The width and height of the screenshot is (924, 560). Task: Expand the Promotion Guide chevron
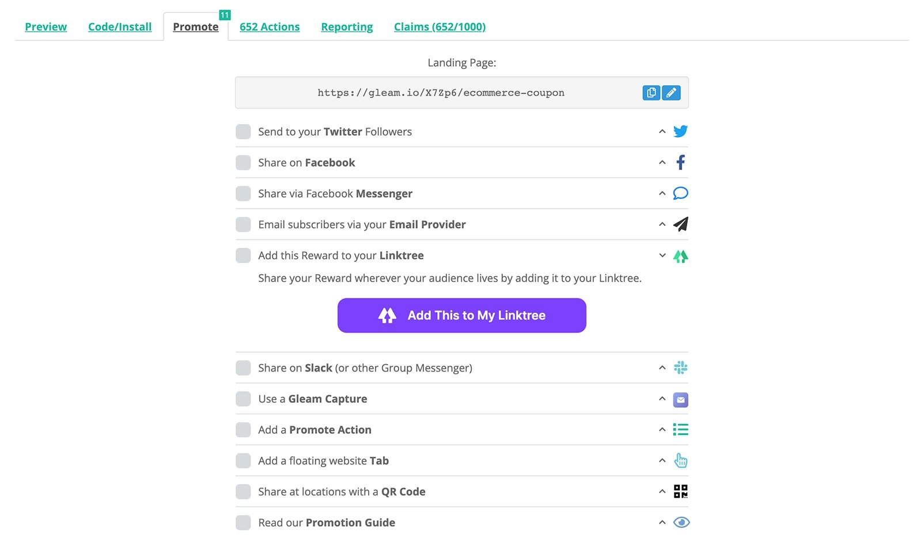662,523
